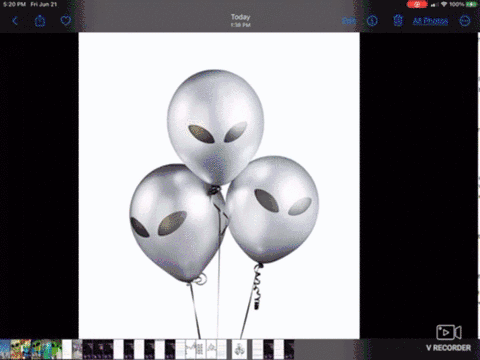Screen dimensions: 480x360
Task: Select the balloon thumbnail in filmstrip
Action: [x=239, y=349]
